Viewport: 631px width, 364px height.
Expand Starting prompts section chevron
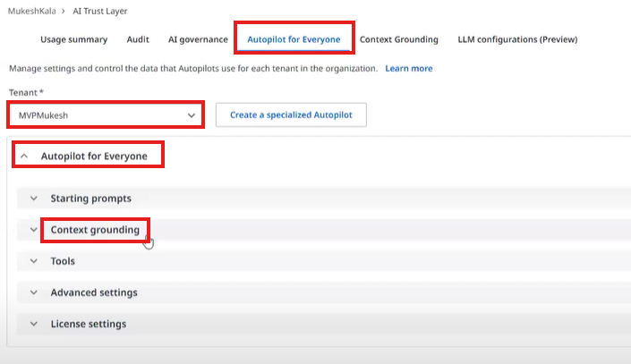[x=34, y=199]
